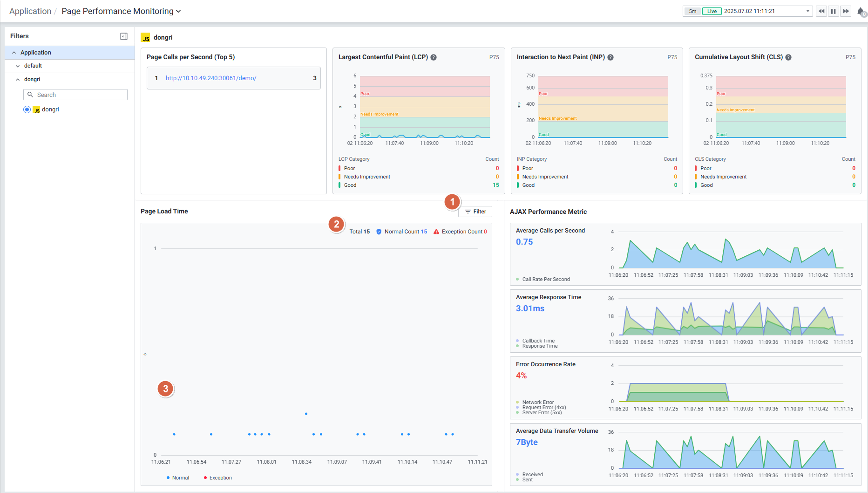
Task: Open the INP help question icon
Action: click(610, 57)
